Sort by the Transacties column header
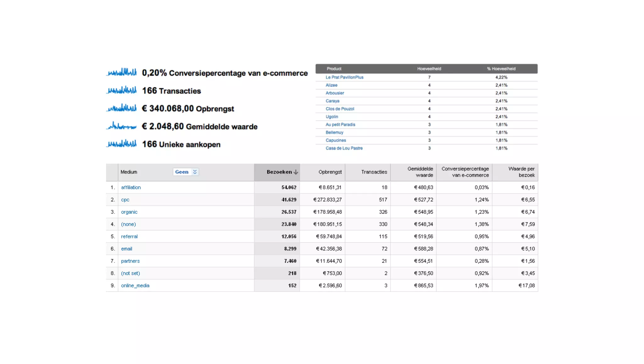644x364 pixels. [x=374, y=172]
